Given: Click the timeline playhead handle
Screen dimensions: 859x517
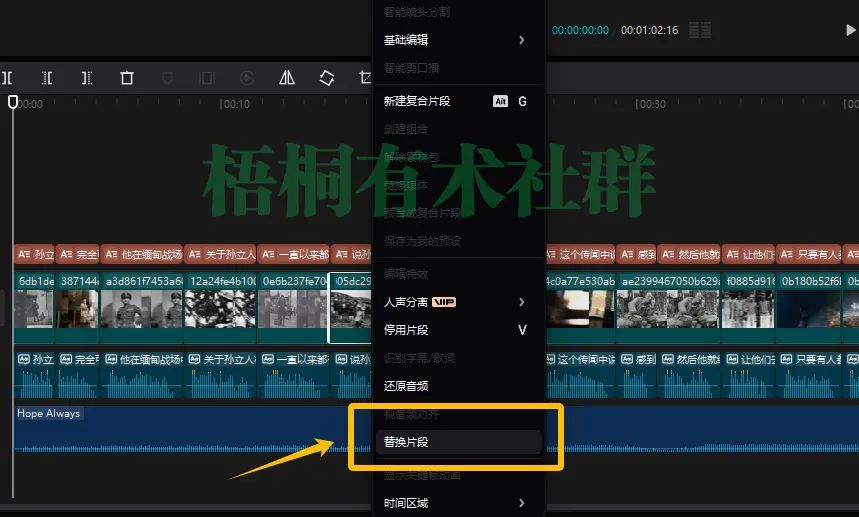Looking at the screenshot, I should click(x=13, y=102).
